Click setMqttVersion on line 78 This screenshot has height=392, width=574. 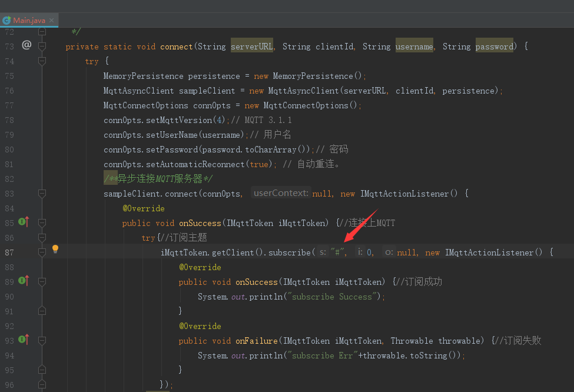pyautogui.click(x=179, y=120)
